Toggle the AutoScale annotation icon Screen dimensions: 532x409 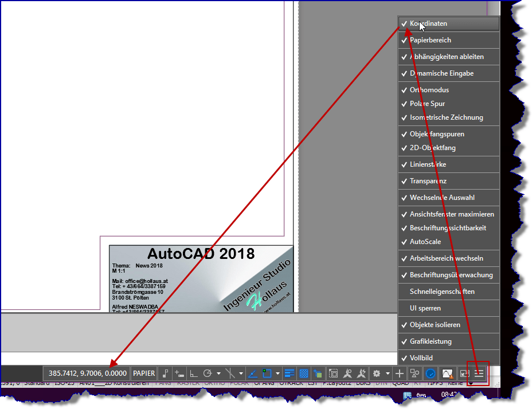[361, 373]
